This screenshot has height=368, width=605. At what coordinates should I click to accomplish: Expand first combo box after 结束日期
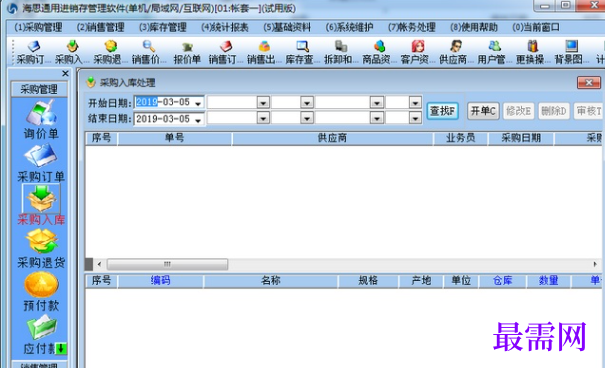click(263, 118)
